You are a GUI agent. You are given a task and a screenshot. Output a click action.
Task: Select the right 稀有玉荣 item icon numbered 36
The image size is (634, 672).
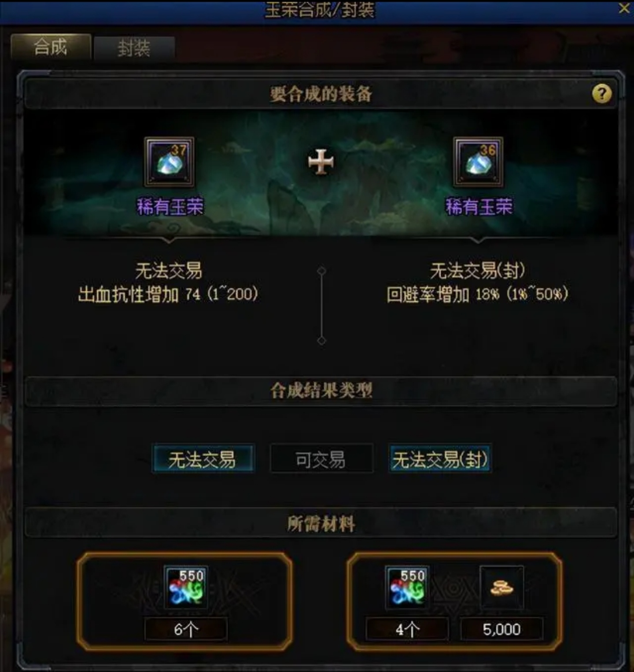click(479, 162)
